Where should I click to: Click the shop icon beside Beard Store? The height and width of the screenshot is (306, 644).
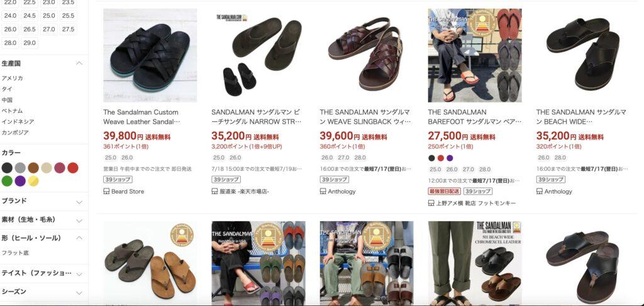106,191
